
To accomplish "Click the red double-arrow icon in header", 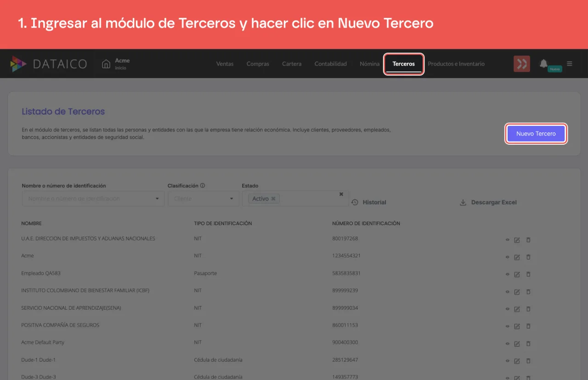I will click(522, 64).
